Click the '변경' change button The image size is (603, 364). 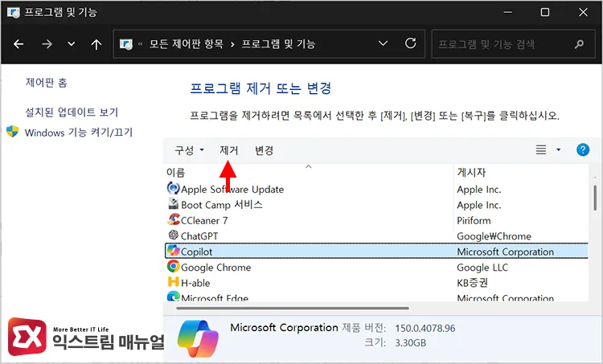[265, 150]
